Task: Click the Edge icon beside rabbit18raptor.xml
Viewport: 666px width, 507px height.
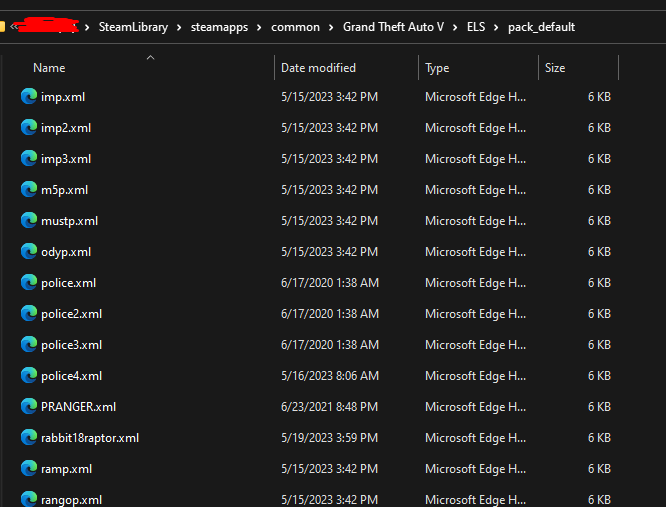Action: pyautogui.click(x=29, y=437)
